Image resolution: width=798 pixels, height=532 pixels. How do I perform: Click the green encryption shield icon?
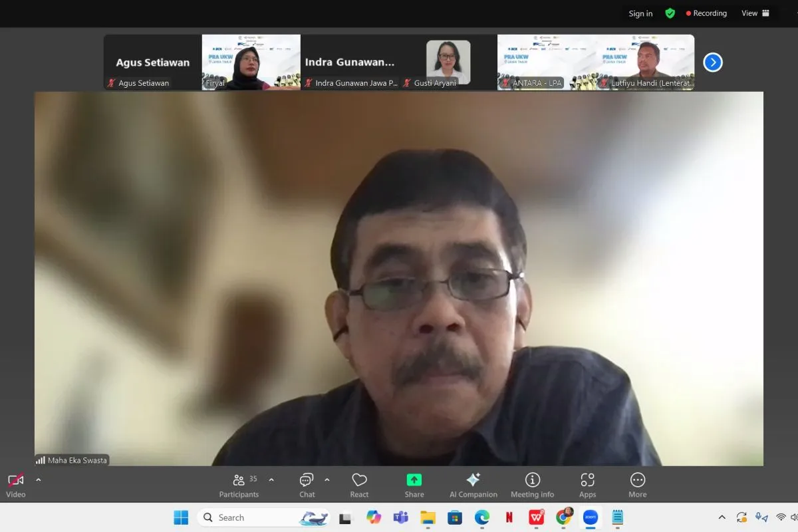pos(670,13)
